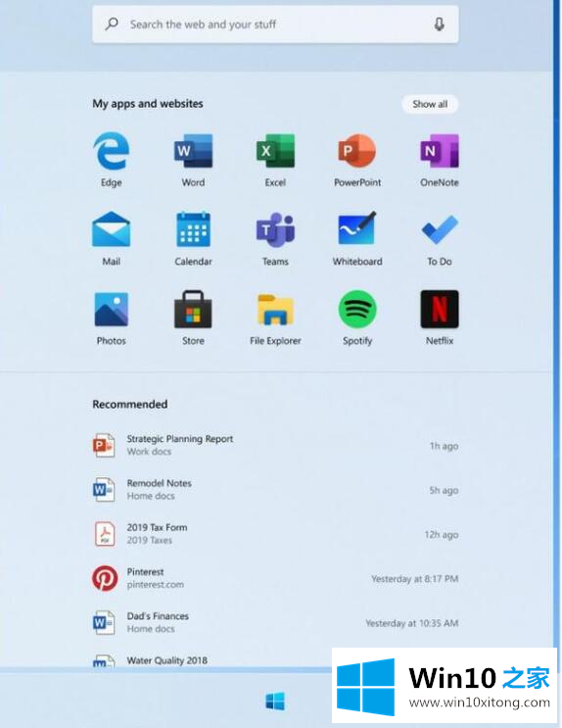Image resolution: width=562 pixels, height=728 pixels.
Task: Click the Windows Start button on taskbar
Action: [x=275, y=702]
